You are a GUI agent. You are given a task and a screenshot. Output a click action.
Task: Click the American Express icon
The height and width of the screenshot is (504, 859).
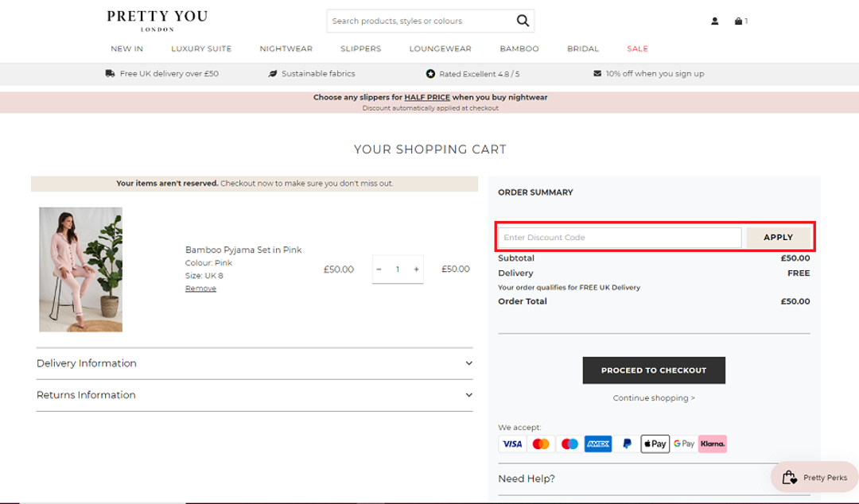click(597, 444)
